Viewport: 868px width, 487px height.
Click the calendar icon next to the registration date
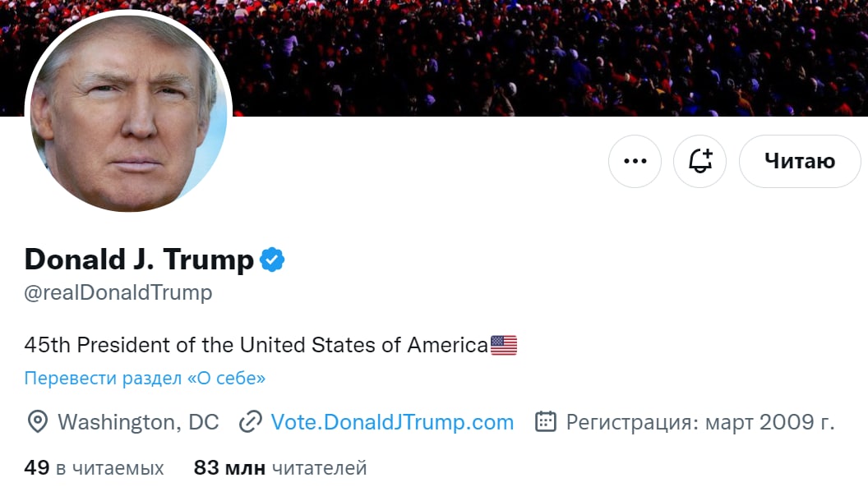(544, 421)
